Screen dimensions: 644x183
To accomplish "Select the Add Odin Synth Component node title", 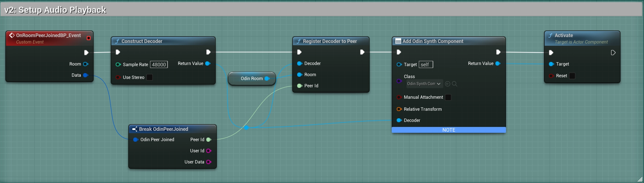I will click(x=433, y=41).
